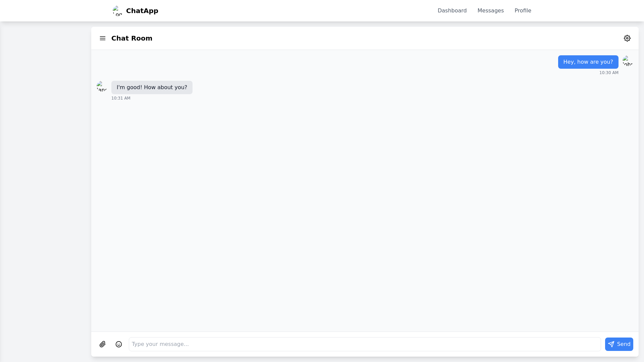Open the Messages nav link
Viewport: 644px width, 362px height.
(x=490, y=11)
